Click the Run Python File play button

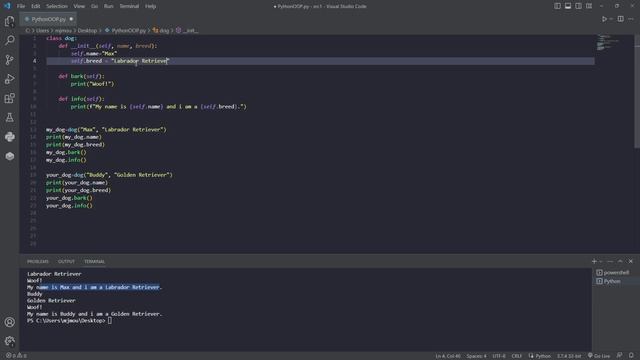[x=604, y=19]
